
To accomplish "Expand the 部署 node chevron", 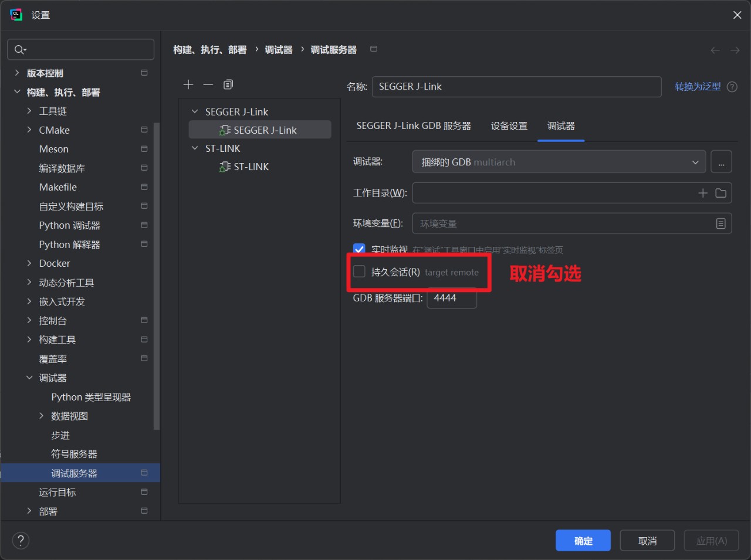I will (x=29, y=511).
